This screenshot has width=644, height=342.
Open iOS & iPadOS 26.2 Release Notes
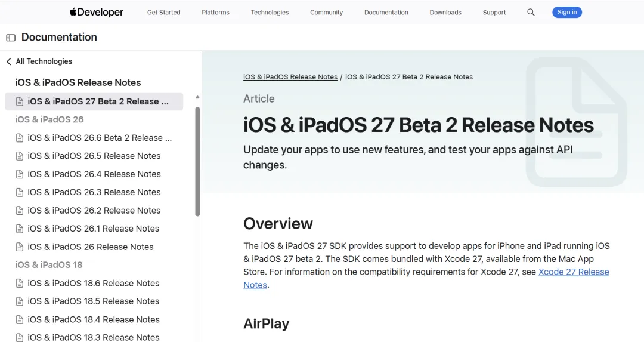pyautogui.click(x=94, y=211)
